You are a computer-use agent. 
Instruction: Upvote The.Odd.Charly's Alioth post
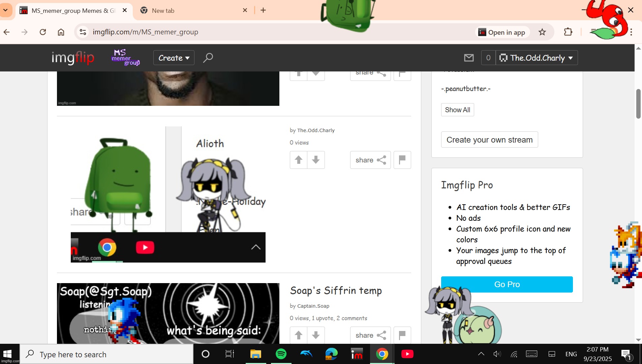[299, 160]
